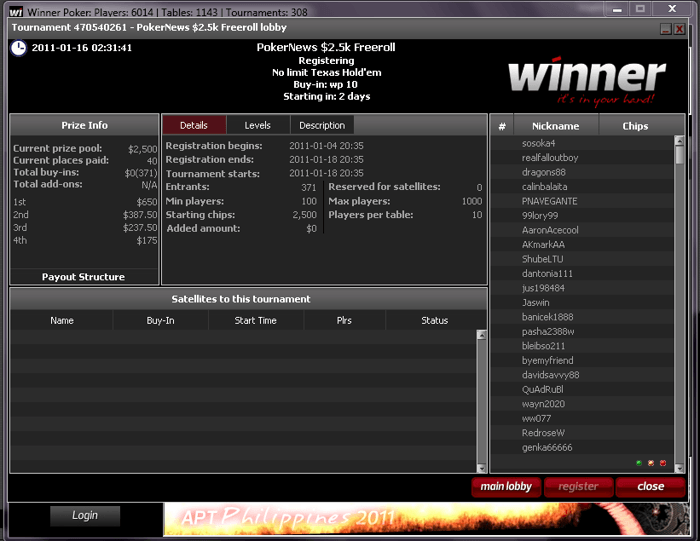Image resolution: width=700 pixels, height=541 pixels.
Task: Select player RedroseW
Action: point(583,433)
